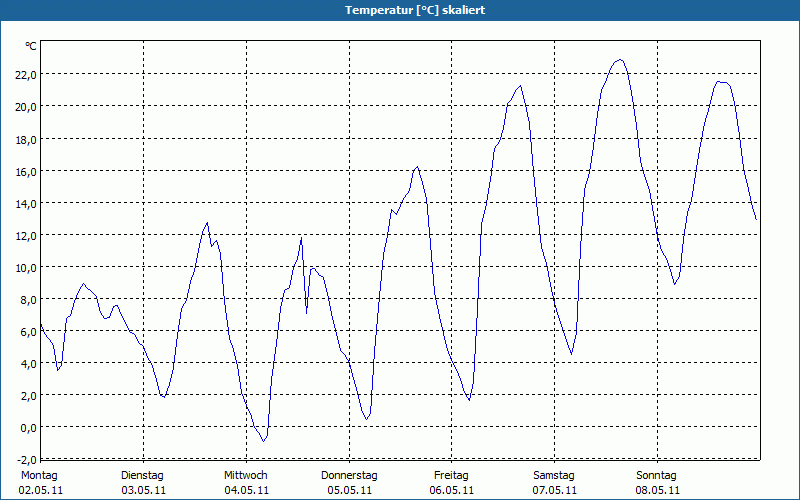Click the date 03.05.11
Viewport: 800px width, 500px height.
click(x=144, y=491)
